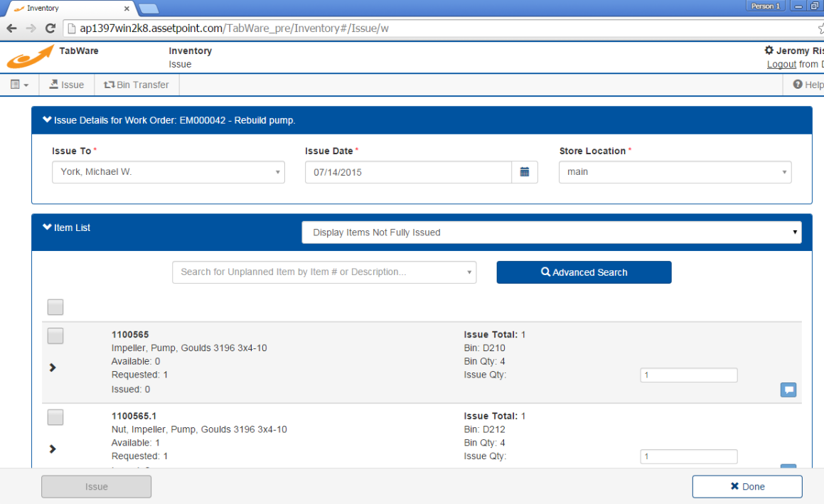Check the checkbox for item 1100565.1
Screen dimensions: 824x504
[55, 417]
